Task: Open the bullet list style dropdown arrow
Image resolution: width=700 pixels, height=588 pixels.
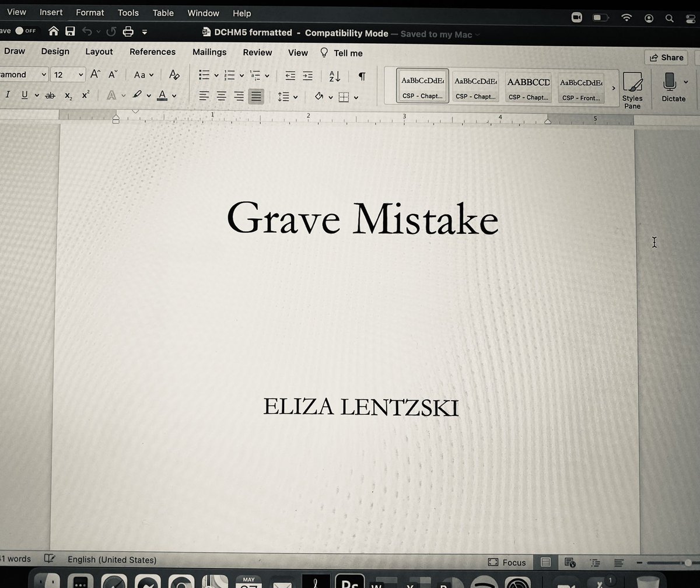Action: click(x=216, y=75)
